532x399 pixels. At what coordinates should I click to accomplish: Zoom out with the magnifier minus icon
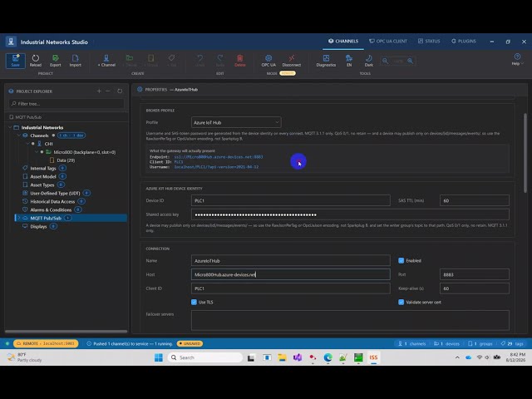tap(385, 61)
